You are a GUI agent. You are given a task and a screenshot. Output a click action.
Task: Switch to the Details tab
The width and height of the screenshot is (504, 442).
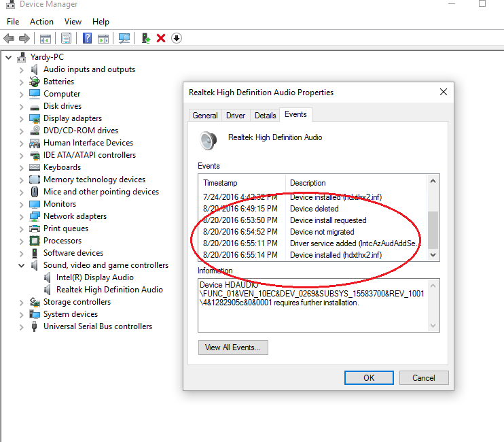click(265, 115)
